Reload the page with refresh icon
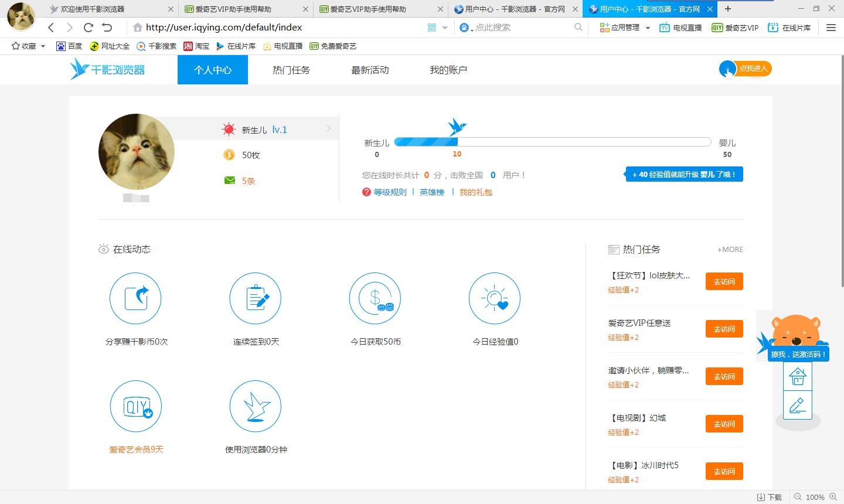844x504 pixels. 89,28
